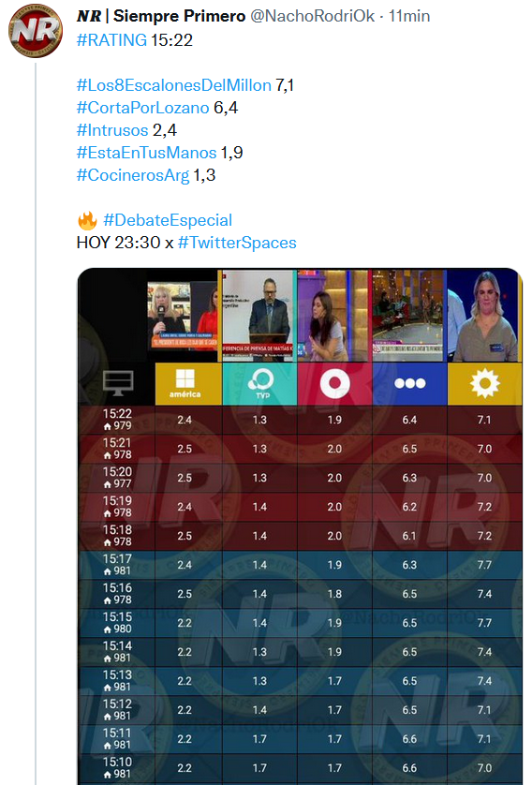This screenshot has height=785, width=532.
Task: Open the #TwitterSpaces hashtag
Action: 237,243
